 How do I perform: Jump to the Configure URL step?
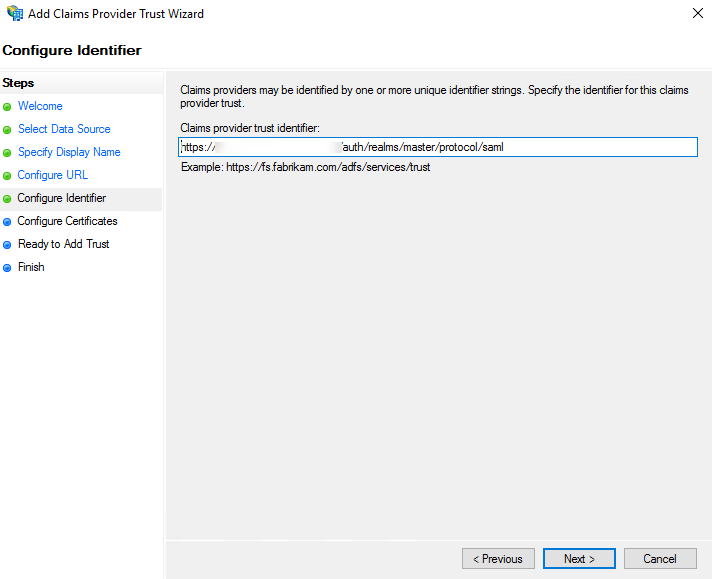(x=53, y=175)
